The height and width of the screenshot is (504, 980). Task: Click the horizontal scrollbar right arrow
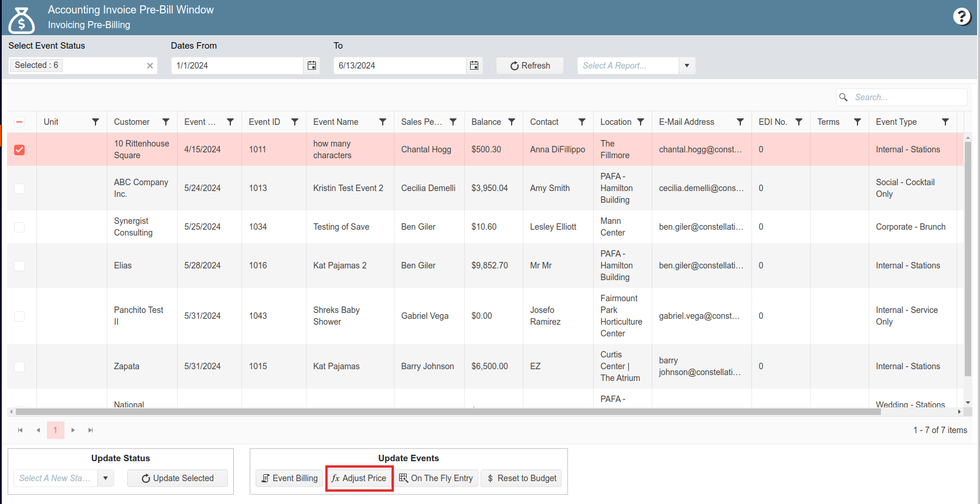pos(959,412)
